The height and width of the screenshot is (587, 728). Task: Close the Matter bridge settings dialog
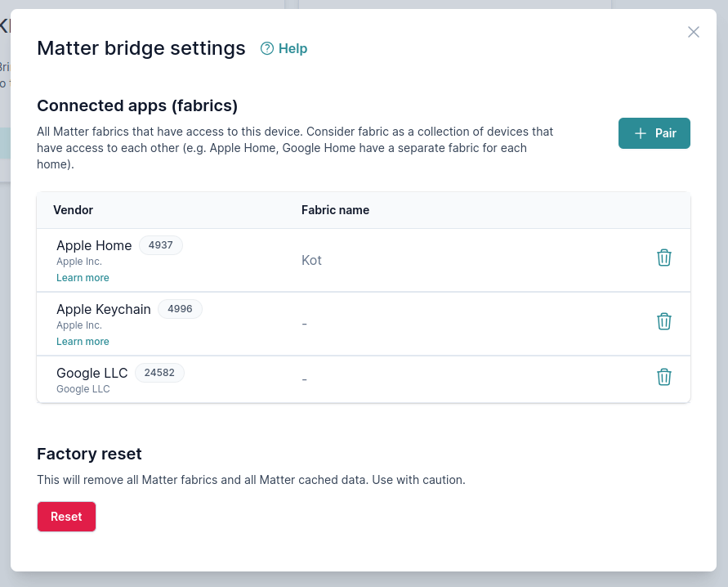click(x=694, y=32)
